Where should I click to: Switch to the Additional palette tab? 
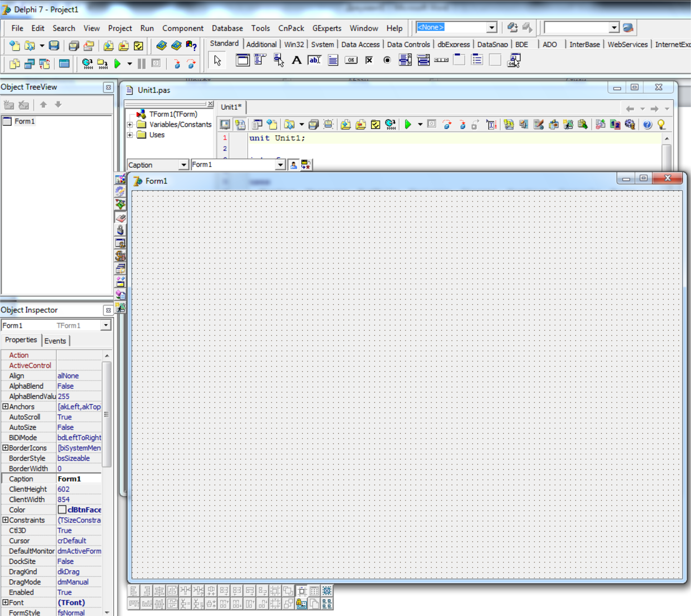point(261,44)
